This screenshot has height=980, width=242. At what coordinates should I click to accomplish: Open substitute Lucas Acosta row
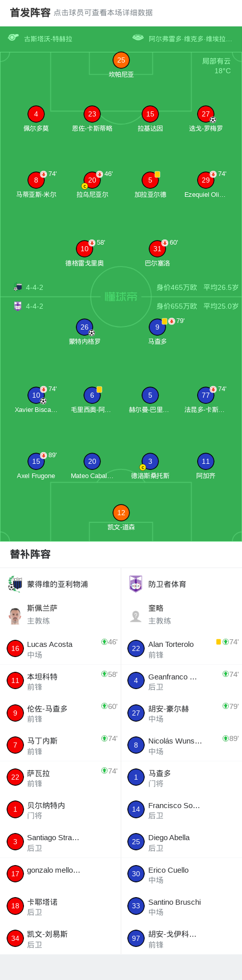[x=61, y=649]
